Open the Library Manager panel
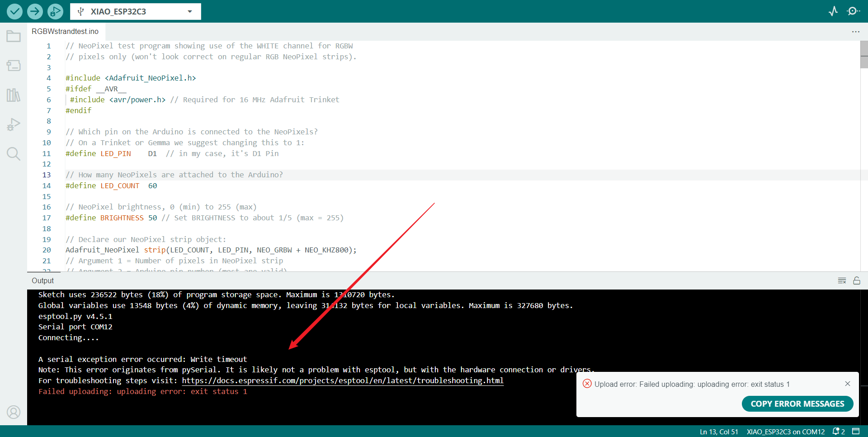 point(14,95)
